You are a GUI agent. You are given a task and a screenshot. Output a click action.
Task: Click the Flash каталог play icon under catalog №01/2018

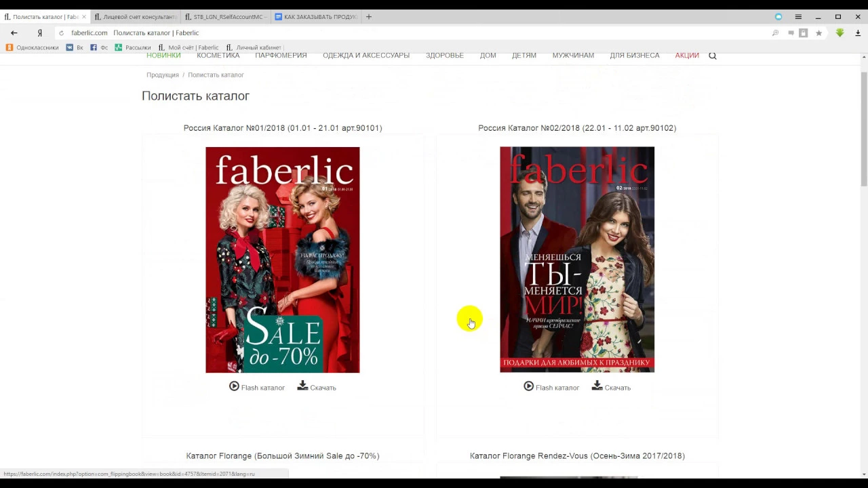[x=234, y=386]
